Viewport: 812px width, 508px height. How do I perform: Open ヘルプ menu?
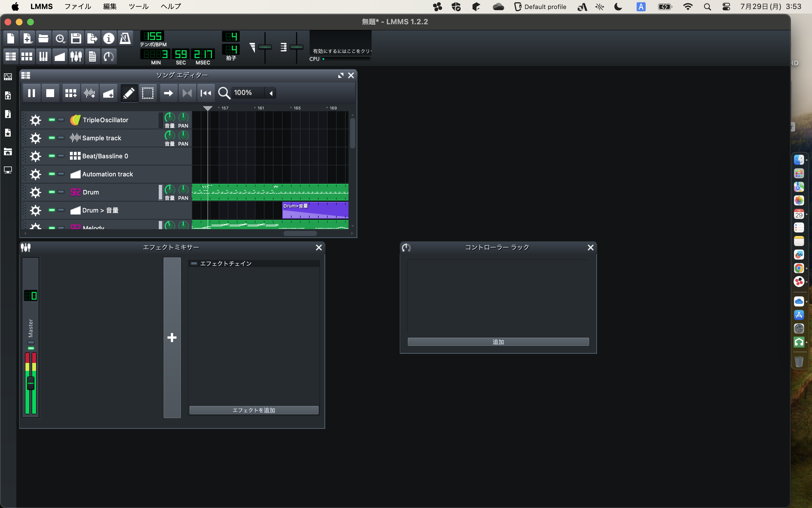pos(171,7)
